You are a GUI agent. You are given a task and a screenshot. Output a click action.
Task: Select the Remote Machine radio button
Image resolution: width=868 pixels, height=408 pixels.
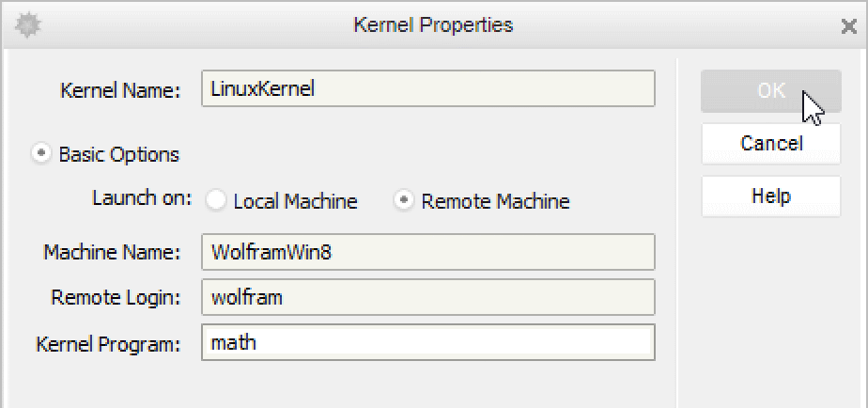point(404,200)
